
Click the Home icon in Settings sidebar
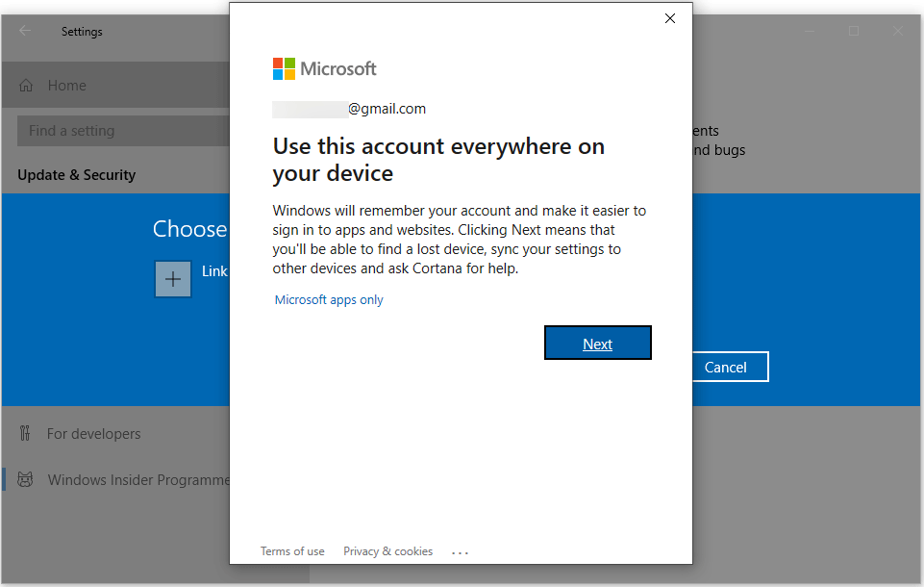(27, 86)
